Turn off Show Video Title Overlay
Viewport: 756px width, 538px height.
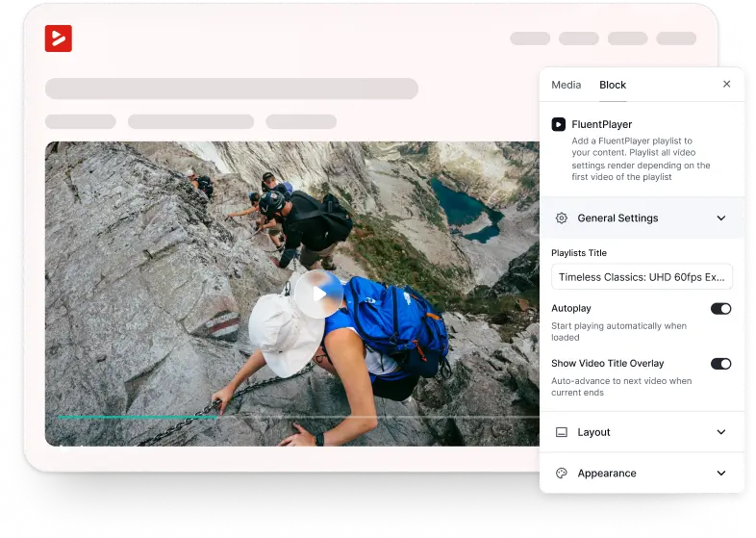[x=720, y=364]
